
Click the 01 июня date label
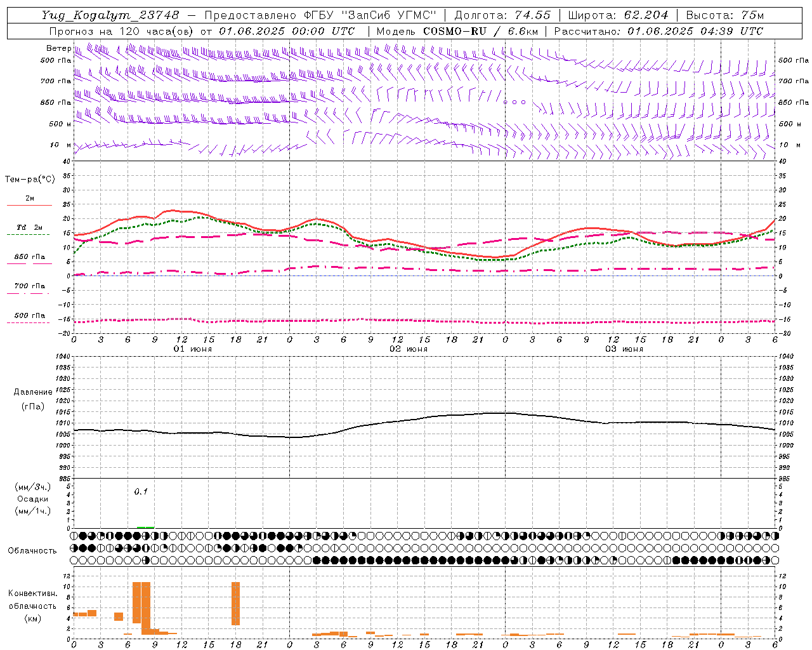193,349
